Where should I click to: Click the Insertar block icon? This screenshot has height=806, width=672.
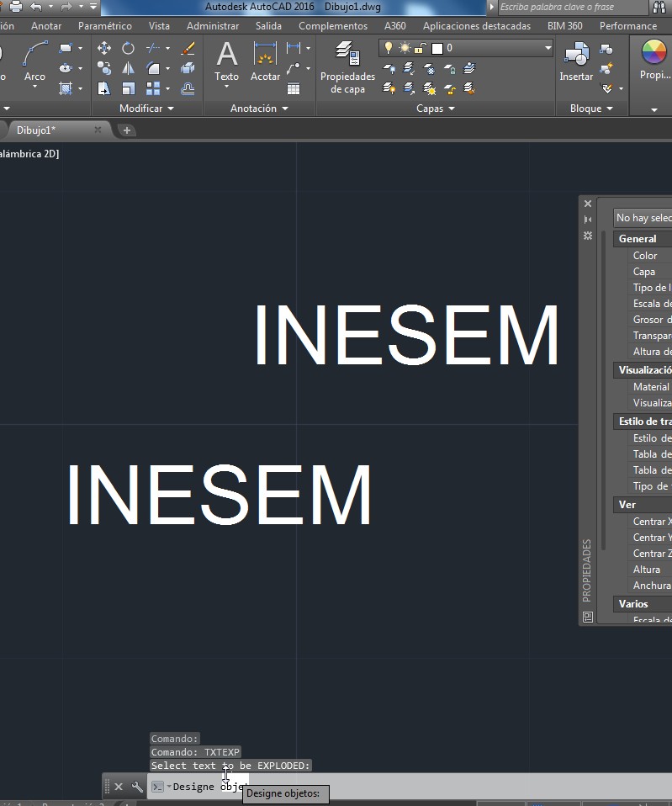(576, 61)
